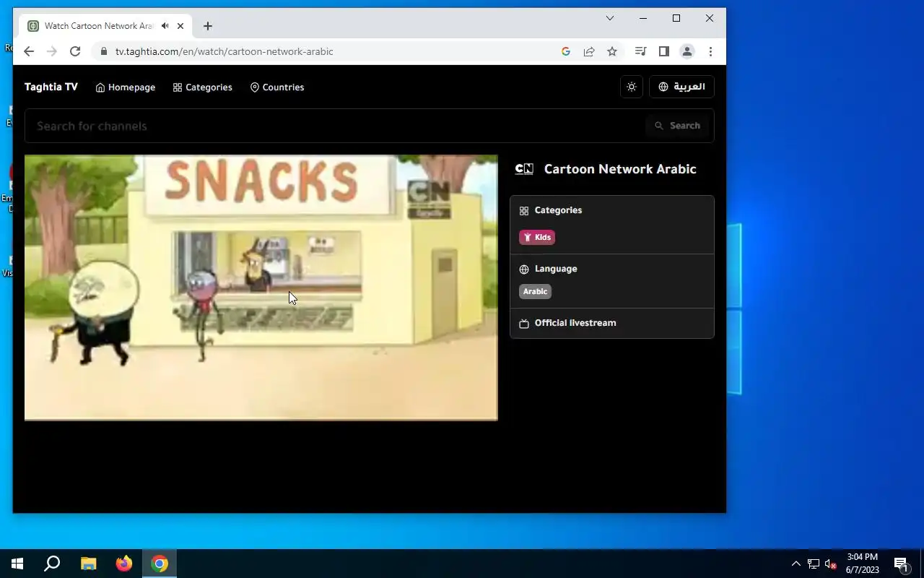Click the Search for channels field
924x578 pixels.
(336, 126)
